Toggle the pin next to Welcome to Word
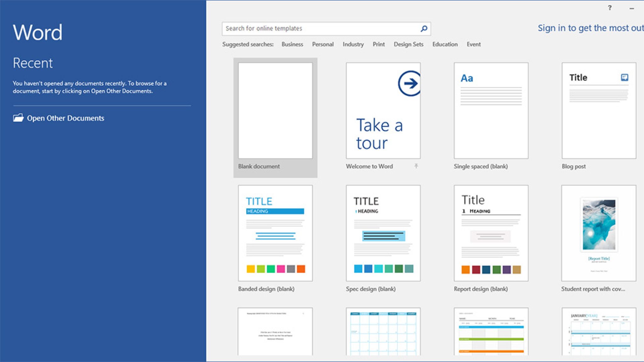This screenshot has height=362, width=644. click(x=416, y=166)
